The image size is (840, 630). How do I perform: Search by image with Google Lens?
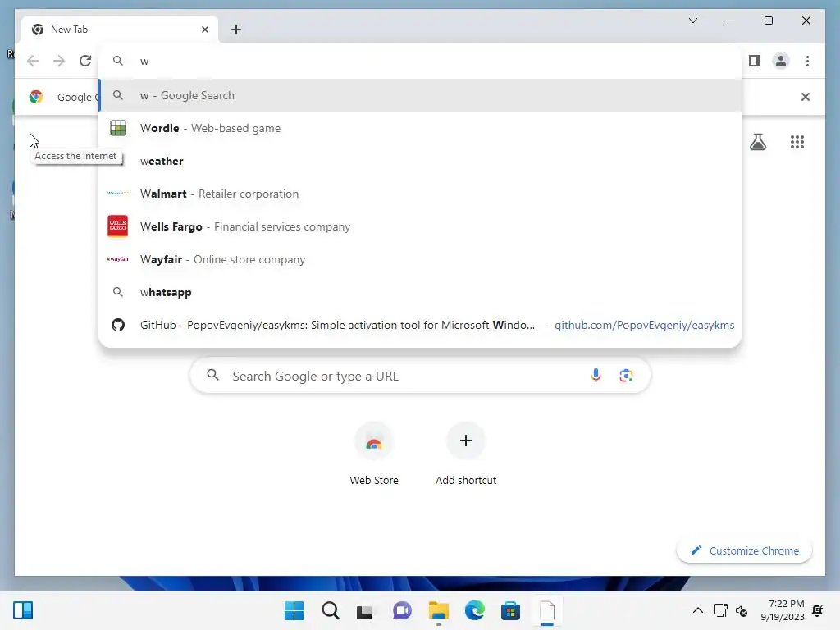tap(626, 376)
